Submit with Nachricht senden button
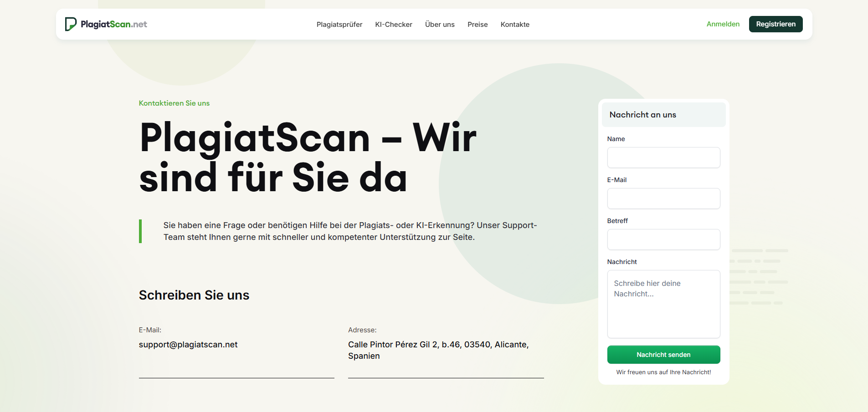 click(x=664, y=355)
